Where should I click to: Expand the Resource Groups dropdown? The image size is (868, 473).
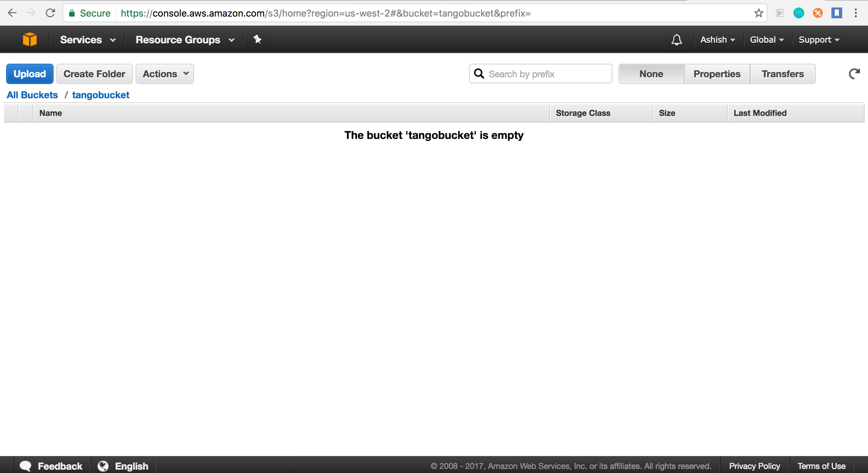pyautogui.click(x=185, y=40)
